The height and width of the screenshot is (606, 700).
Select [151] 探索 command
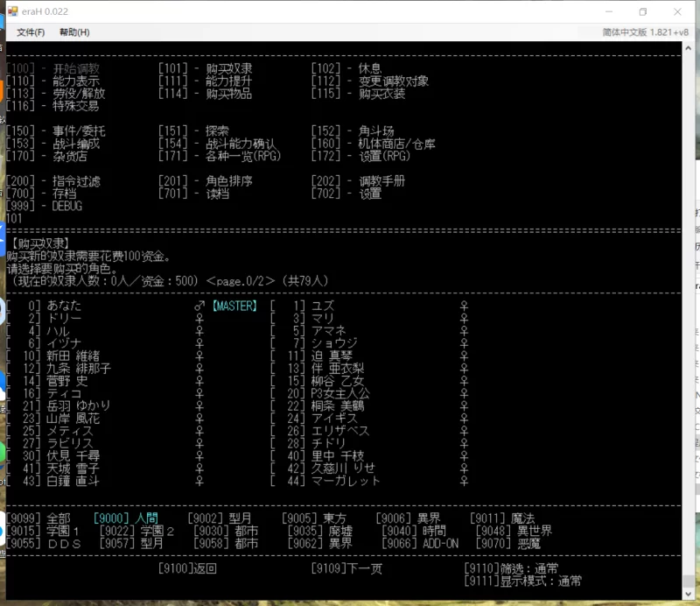(193, 131)
